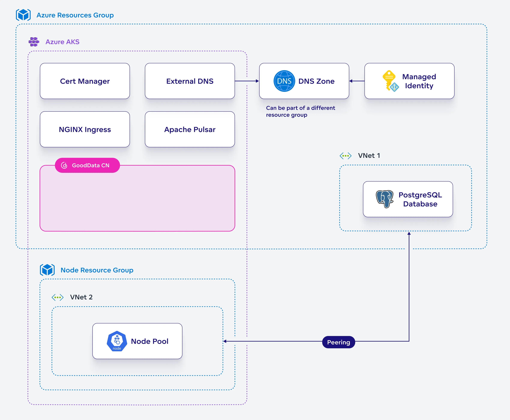Select the Cert Manager box
This screenshot has width=510, height=420.
click(85, 81)
